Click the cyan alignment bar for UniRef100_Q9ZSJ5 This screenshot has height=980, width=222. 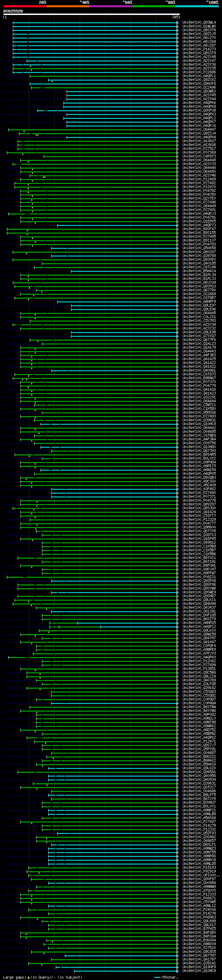(95, 34)
